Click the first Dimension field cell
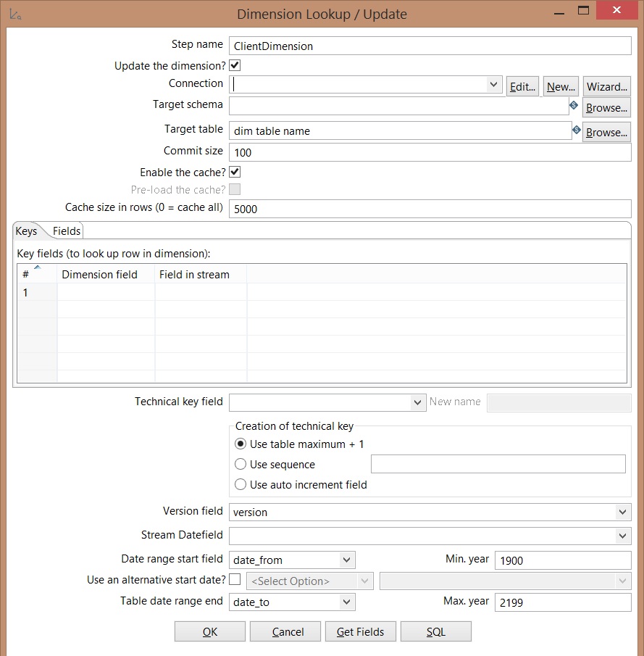The width and height of the screenshot is (644, 656). 106,293
